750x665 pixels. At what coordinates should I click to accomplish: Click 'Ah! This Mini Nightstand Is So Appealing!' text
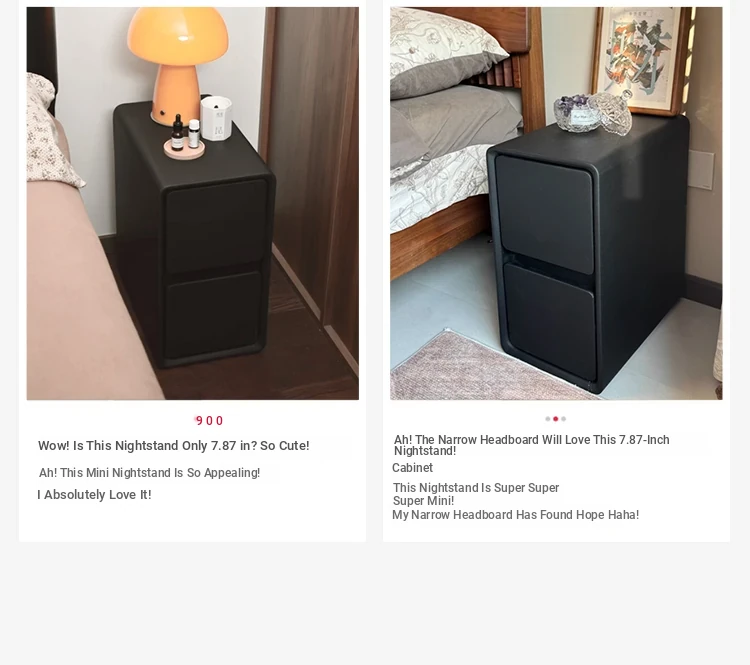coord(149,473)
